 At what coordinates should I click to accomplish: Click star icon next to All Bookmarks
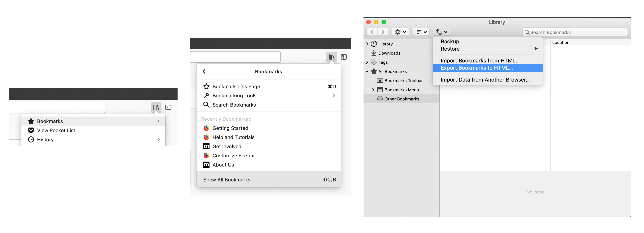pos(374,72)
